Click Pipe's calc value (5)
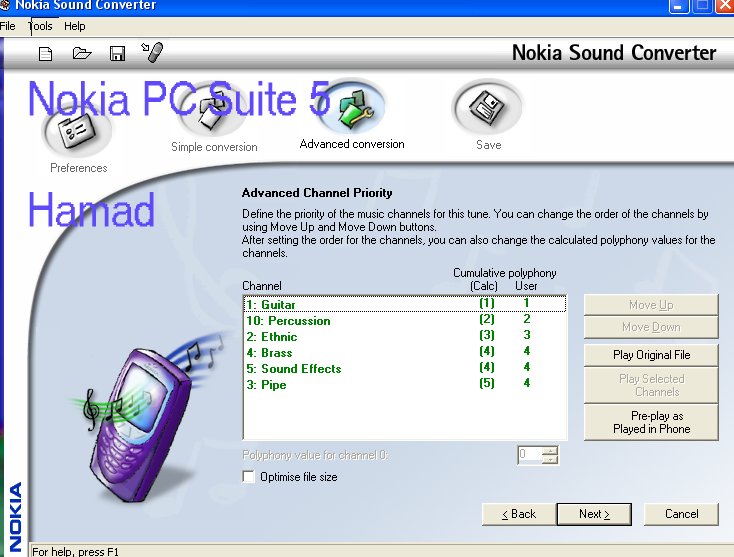 tap(487, 383)
